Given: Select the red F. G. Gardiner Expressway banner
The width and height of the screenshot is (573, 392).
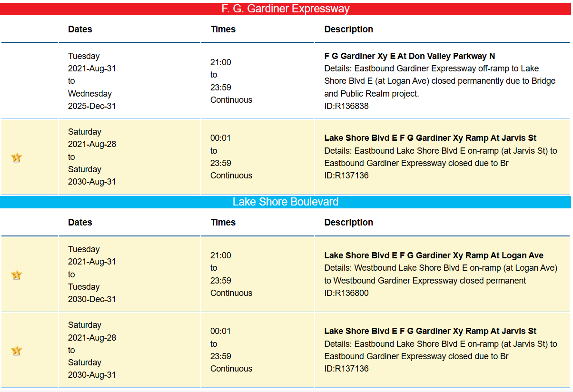Looking at the screenshot, I should click(286, 9).
